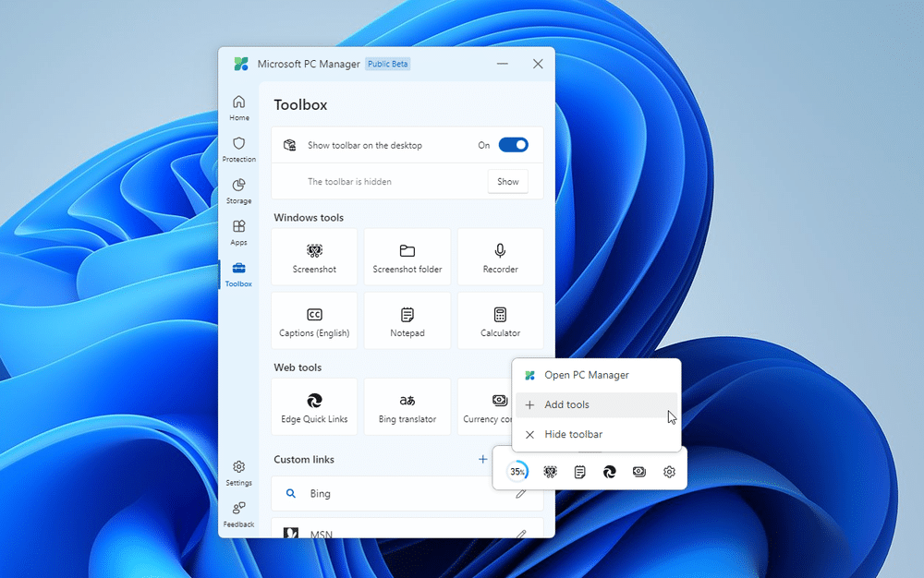Viewport: 924px width, 578px height.
Task: Open Bing translator web tool
Action: point(407,407)
